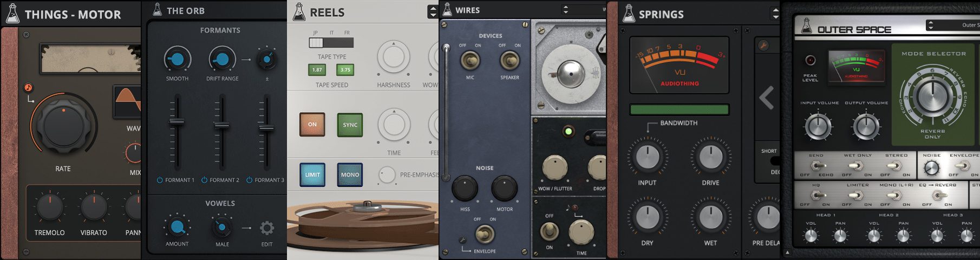Open the Reels preset selector arrows

(x=432, y=11)
